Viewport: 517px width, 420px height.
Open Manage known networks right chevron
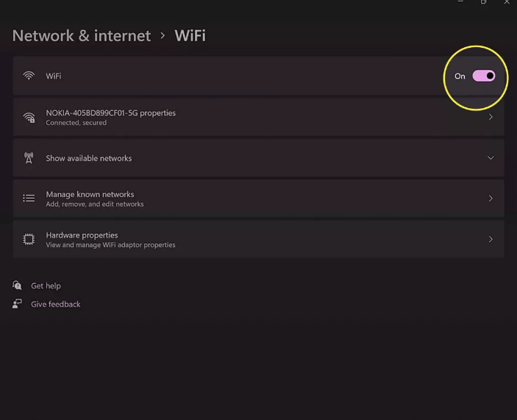[x=491, y=198]
